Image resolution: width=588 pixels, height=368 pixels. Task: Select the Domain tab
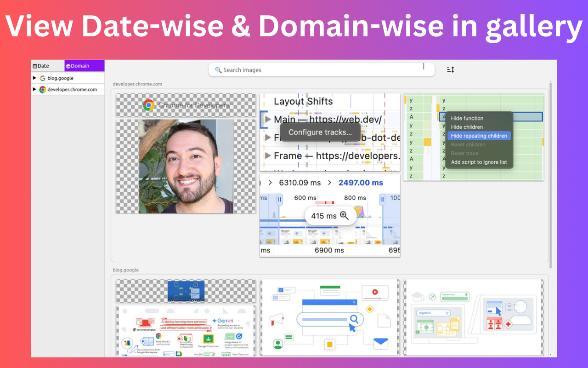point(85,66)
